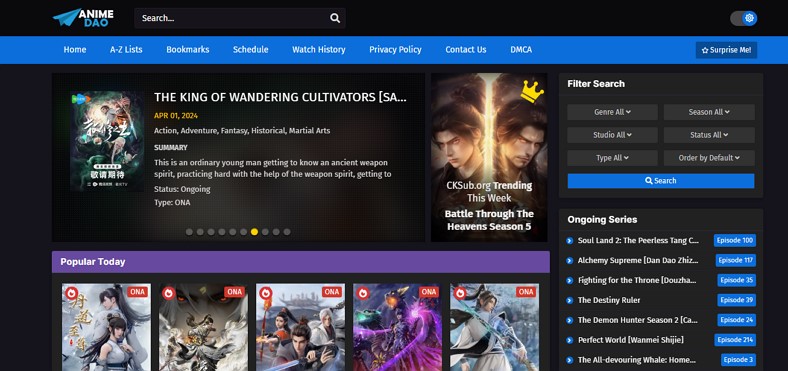Click the Episode 117 badge

(x=736, y=260)
